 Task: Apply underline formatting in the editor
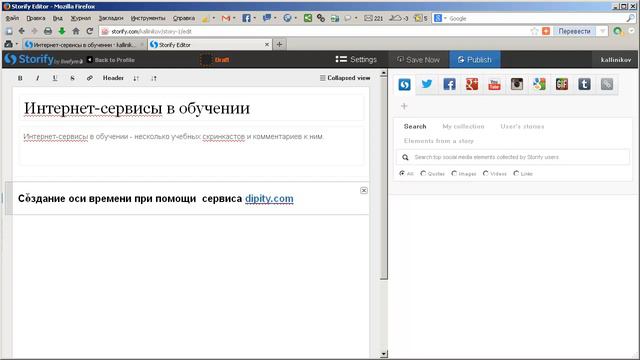point(55,78)
